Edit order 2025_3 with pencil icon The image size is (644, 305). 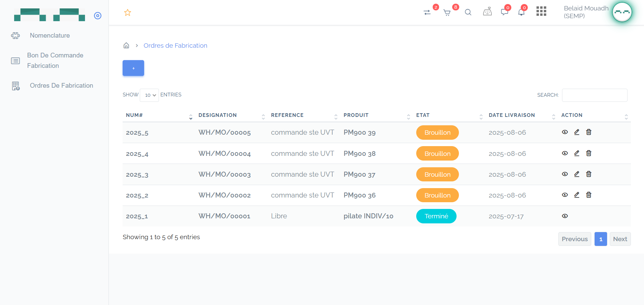click(577, 174)
